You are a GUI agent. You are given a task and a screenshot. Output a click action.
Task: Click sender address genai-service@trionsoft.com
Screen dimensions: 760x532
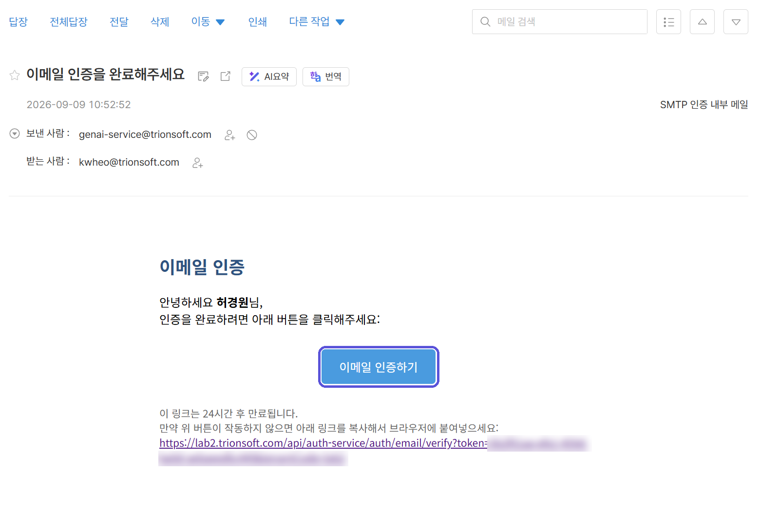coord(145,134)
